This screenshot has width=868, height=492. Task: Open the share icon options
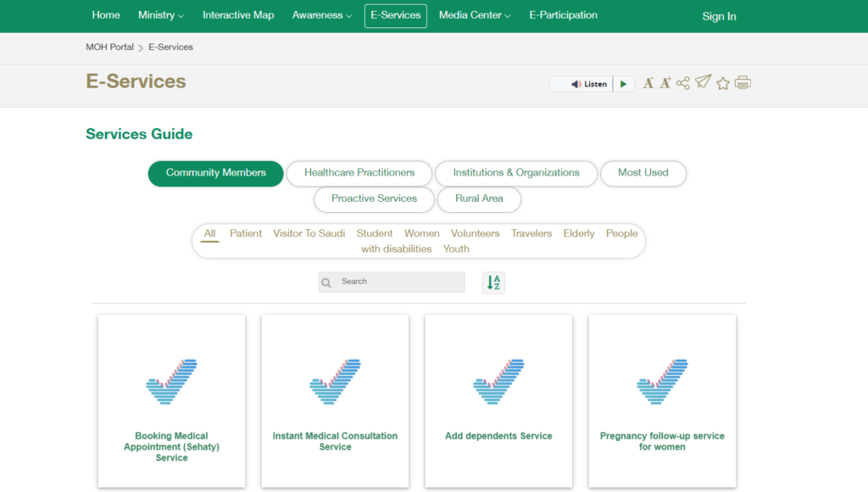click(683, 83)
